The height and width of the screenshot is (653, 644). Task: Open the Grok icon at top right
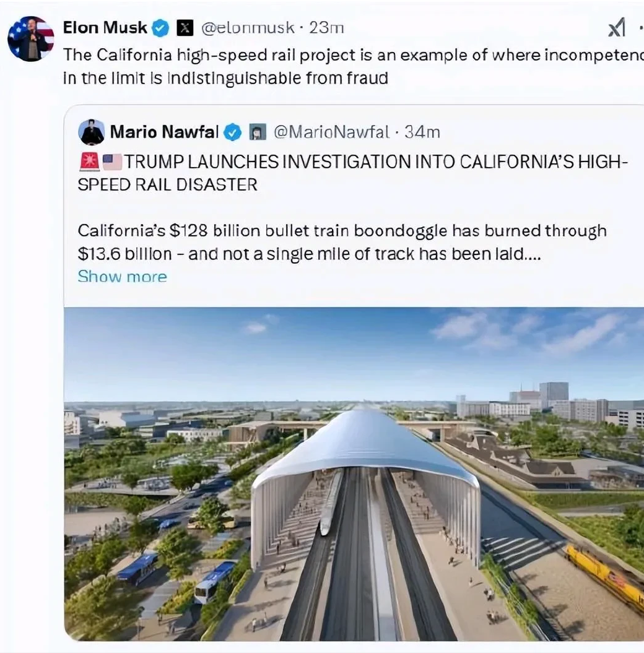[x=616, y=28]
